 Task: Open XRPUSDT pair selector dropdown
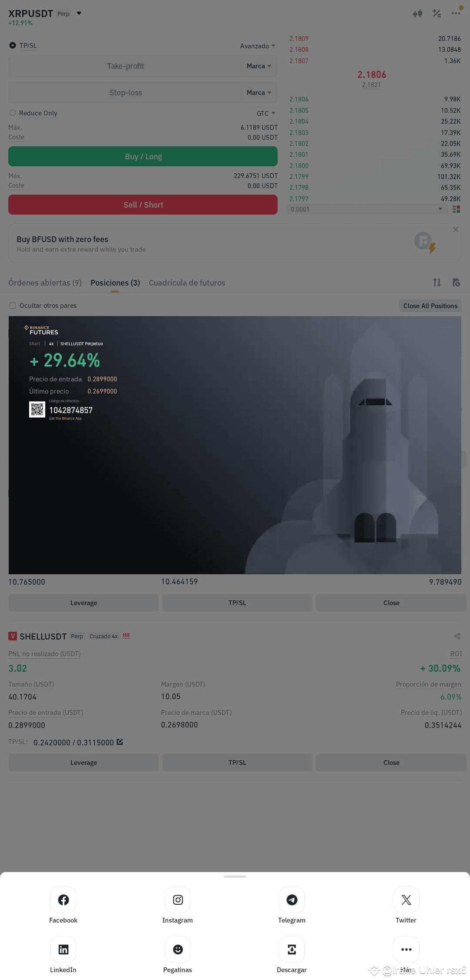[79, 13]
